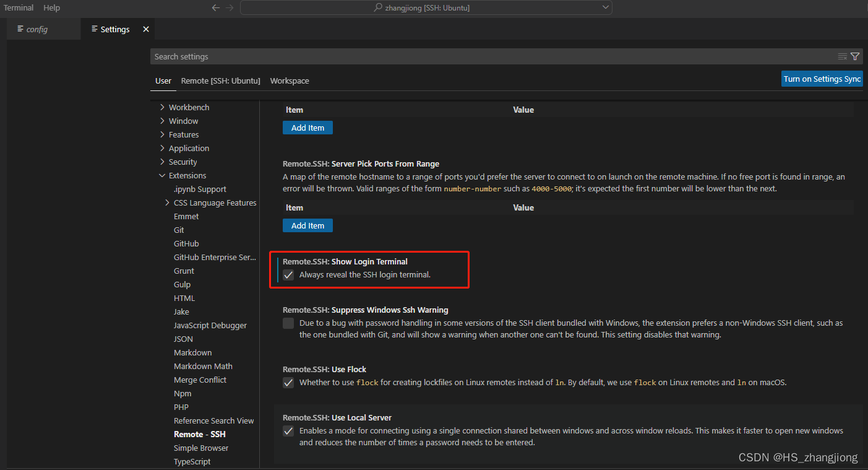The width and height of the screenshot is (868, 470).
Task: Open the settings filter funnel icon
Action: [x=855, y=56]
